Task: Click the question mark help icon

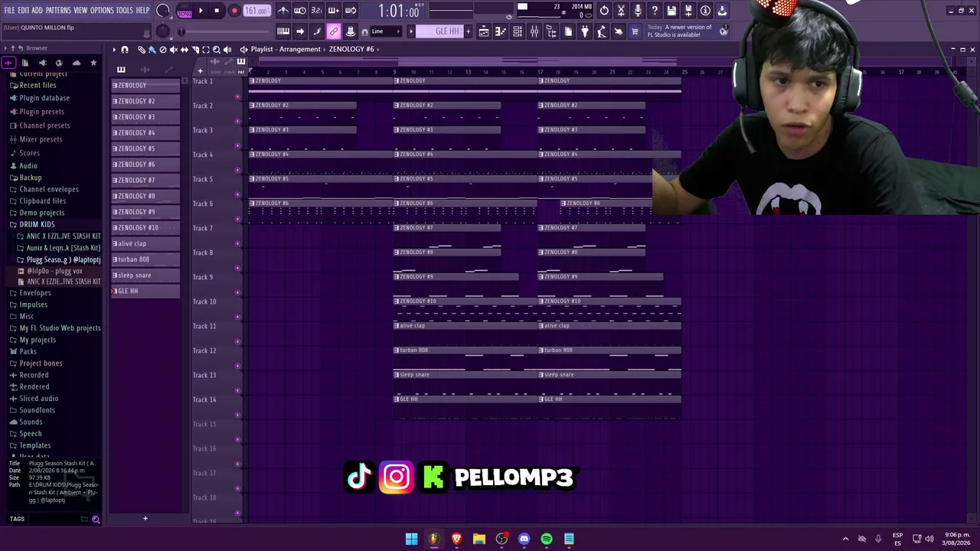Action: click(655, 11)
